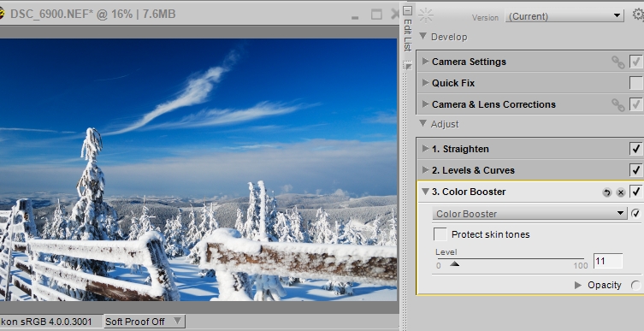Disable the 1. Straighten step checkbox
This screenshot has width=644, height=331.
(x=636, y=149)
